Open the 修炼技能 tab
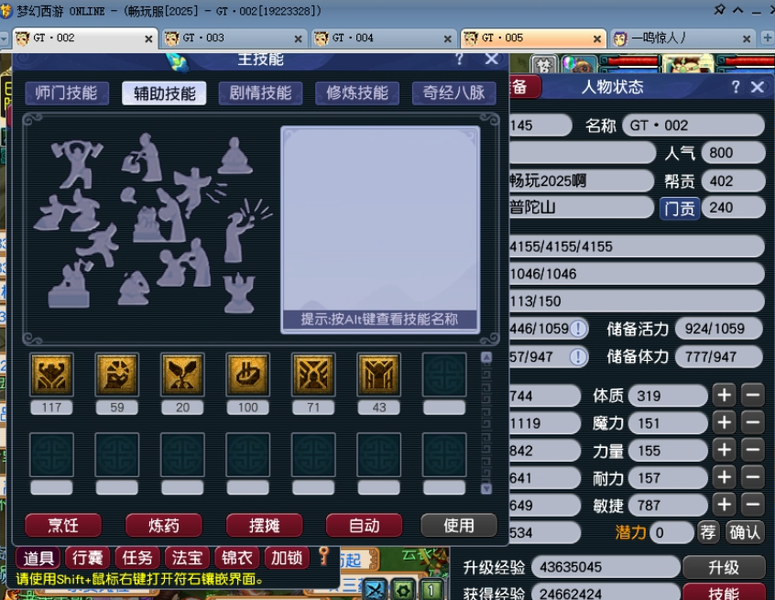Screen dimensions: 775x600 pyautogui.click(x=357, y=93)
